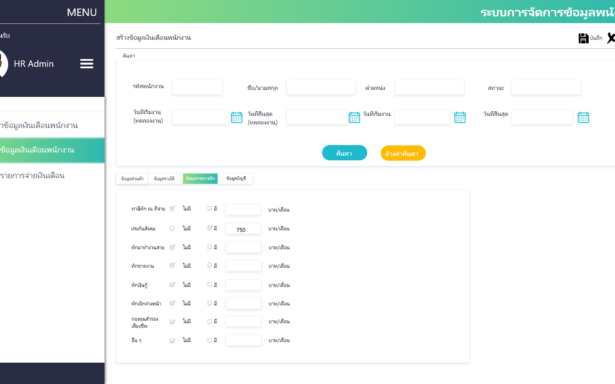Switch to the ข้อมูลรายได้ tab
The height and width of the screenshot is (384, 615).
click(x=164, y=179)
